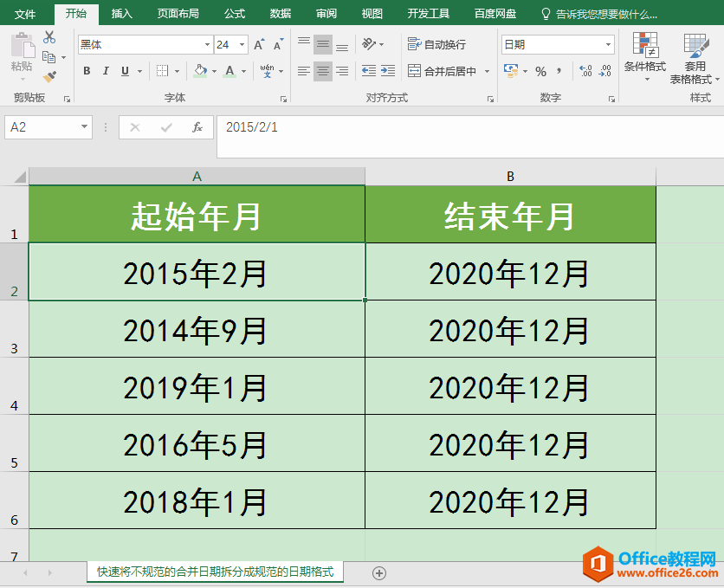Align text left
Image resolution: width=724 pixels, height=588 pixels.
coord(304,71)
